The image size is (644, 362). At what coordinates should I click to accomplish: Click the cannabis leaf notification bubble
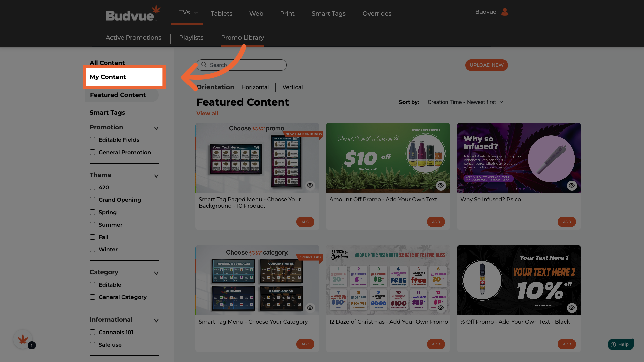click(x=23, y=340)
